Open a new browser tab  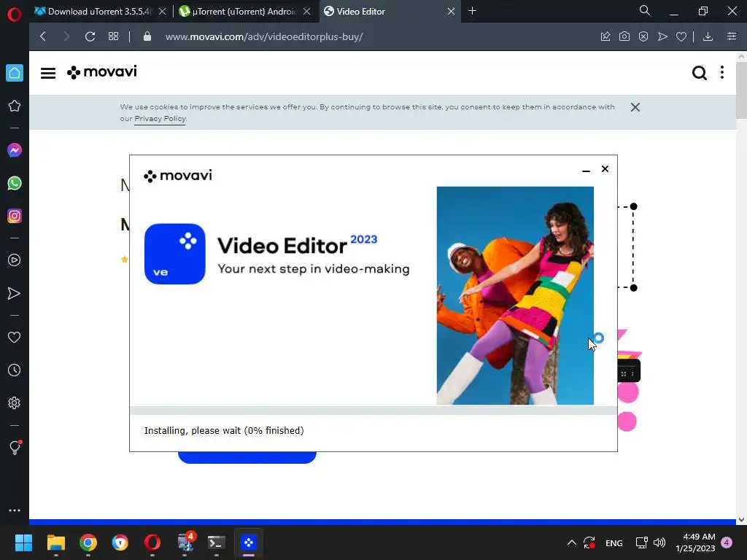coord(472,11)
